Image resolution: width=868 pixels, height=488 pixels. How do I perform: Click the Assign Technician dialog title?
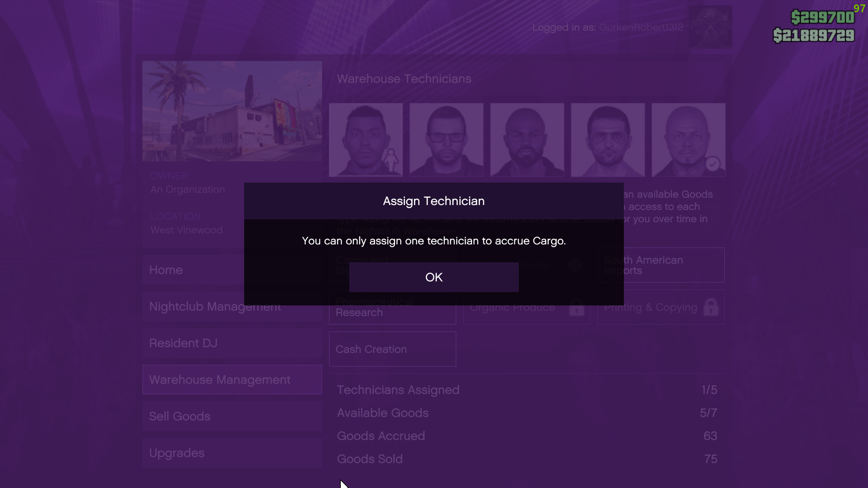point(434,201)
